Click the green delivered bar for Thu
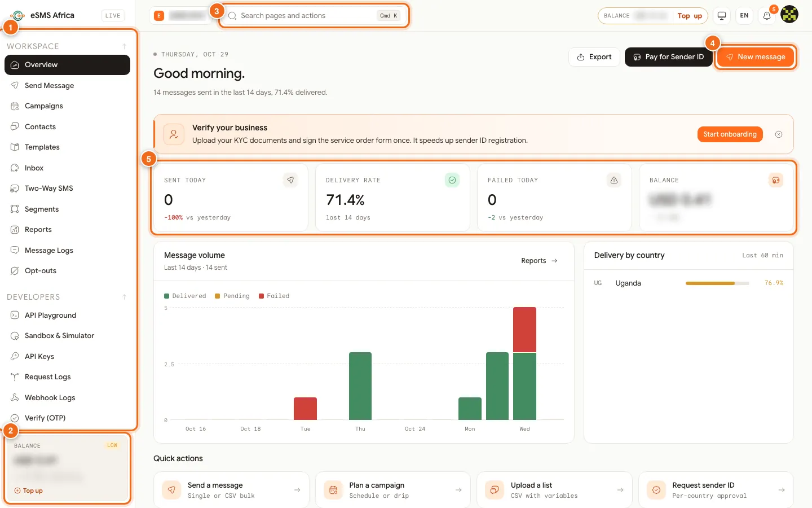812x508 pixels. pos(360,386)
